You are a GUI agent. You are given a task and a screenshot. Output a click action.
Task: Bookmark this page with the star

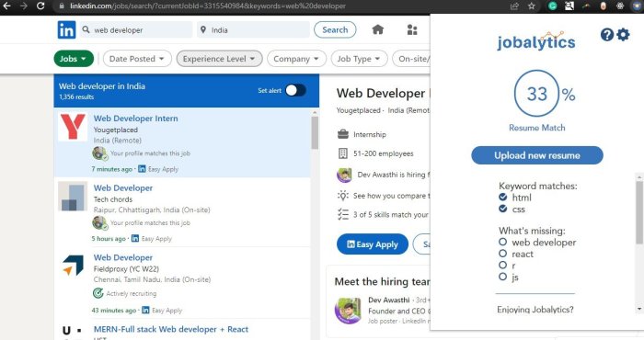[x=532, y=6]
